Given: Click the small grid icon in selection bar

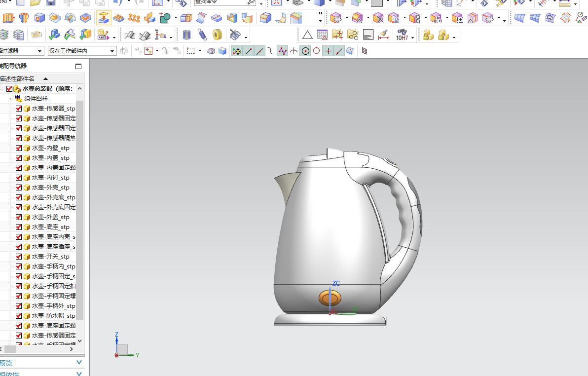Looking at the screenshot, I should pos(365,51).
